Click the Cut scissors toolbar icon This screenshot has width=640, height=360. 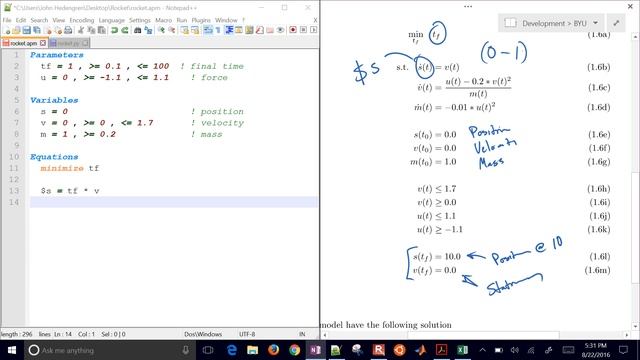(81, 30)
